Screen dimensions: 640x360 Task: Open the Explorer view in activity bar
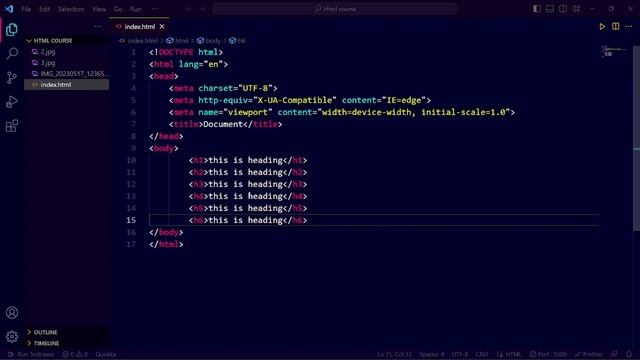[x=12, y=29]
